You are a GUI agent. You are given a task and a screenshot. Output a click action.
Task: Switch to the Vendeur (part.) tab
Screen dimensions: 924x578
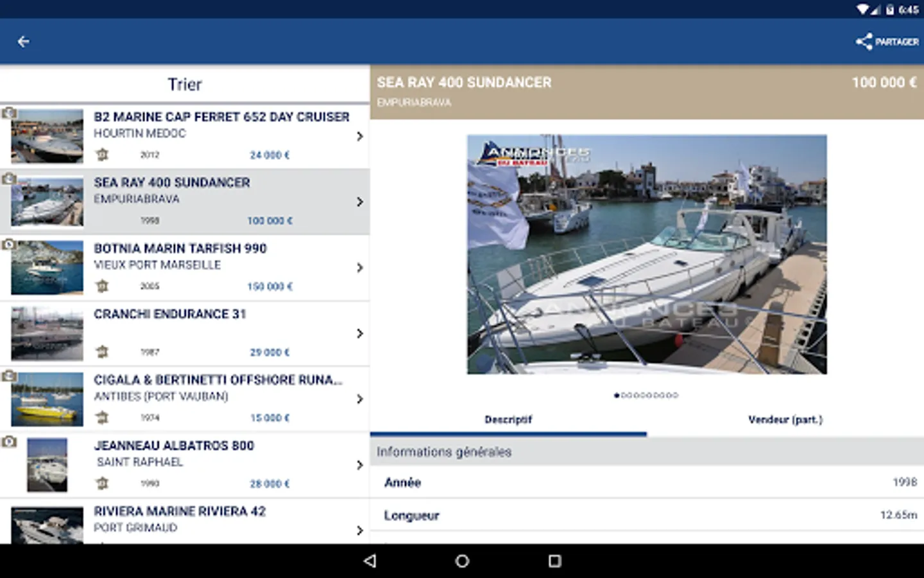click(785, 420)
